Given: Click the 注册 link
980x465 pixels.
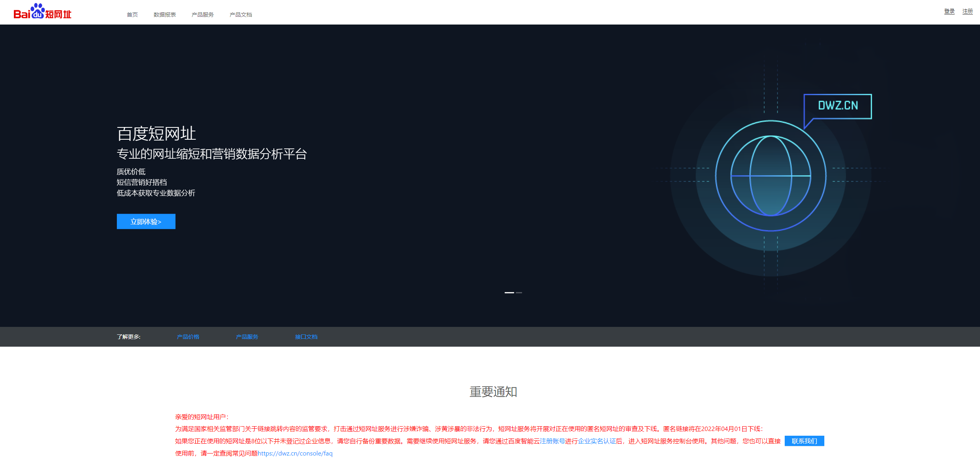Looking at the screenshot, I should pos(968,11).
